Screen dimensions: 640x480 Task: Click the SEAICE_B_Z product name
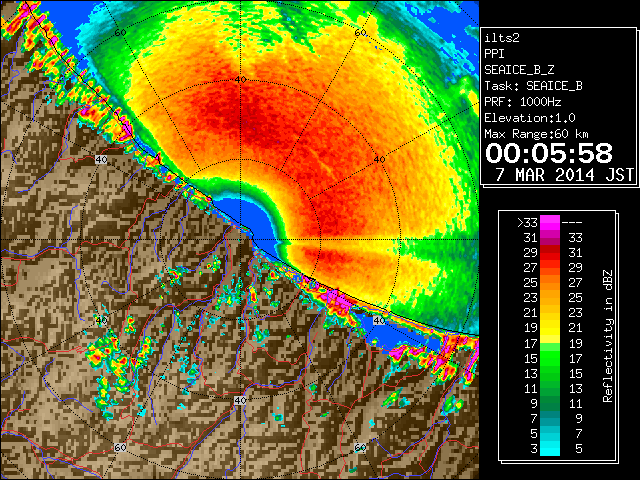click(x=519, y=70)
